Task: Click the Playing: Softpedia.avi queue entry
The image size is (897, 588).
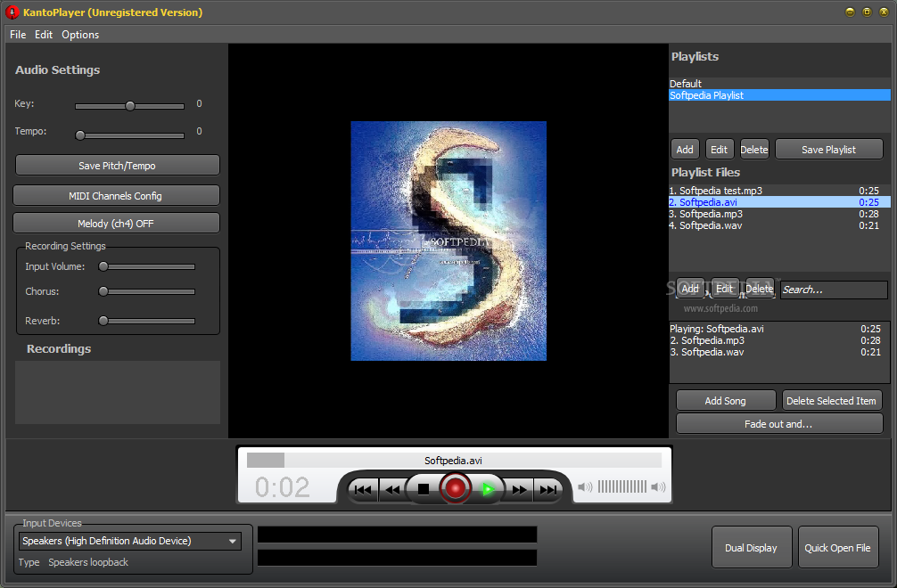Action: tap(779, 329)
